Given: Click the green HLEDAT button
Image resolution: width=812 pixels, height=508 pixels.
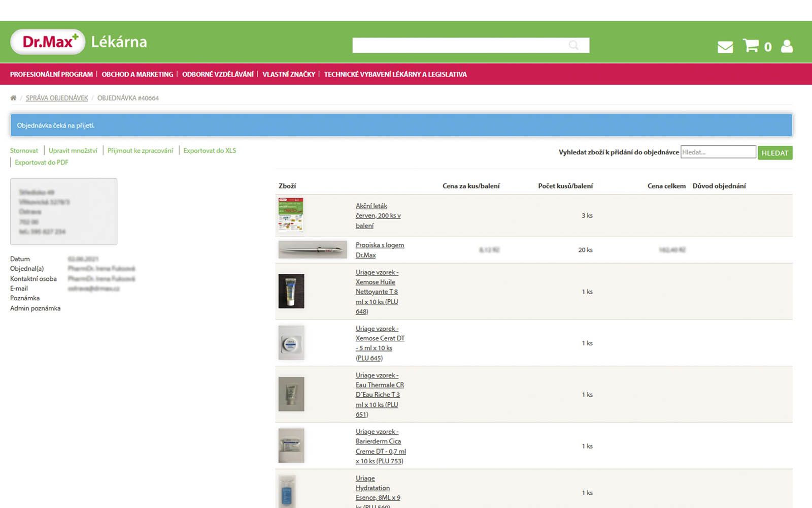Looking at the screenshot, I should 775,152.
